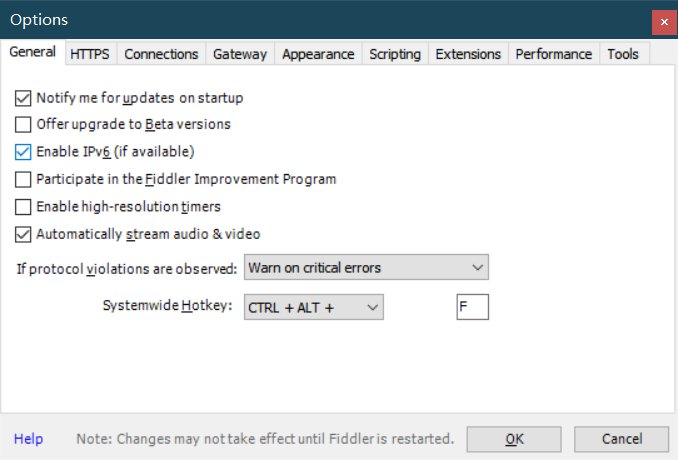The width and height of the screenshot is (678, 460).
Task: Enable Offer upgrade to Beta versions
Action: click(23, 125)
